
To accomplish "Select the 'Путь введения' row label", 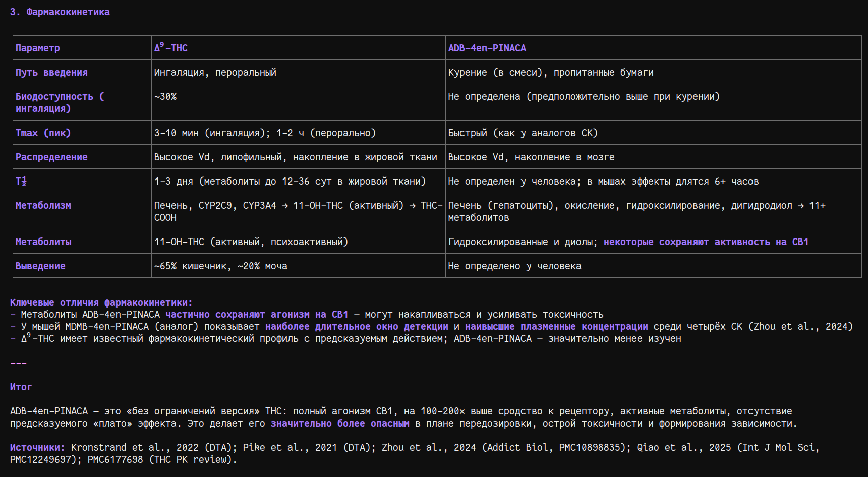I will 51,73.
